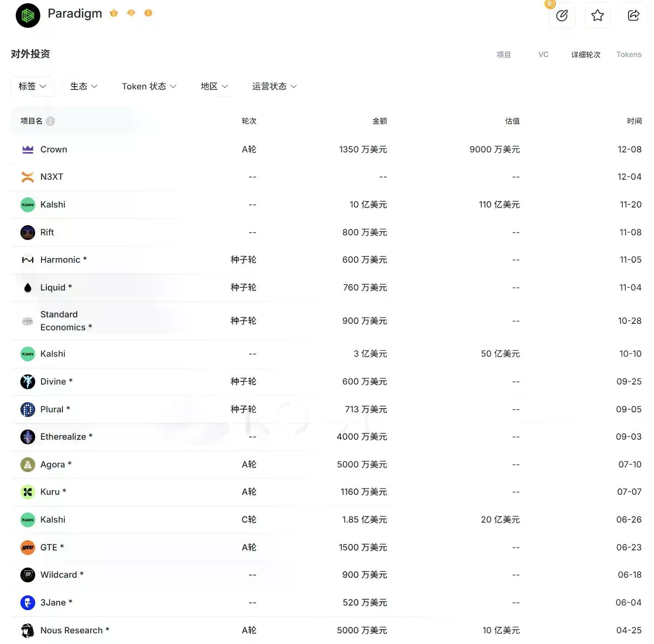
Task: Open the 标签 filter dropdown
Action: [32, 86]
